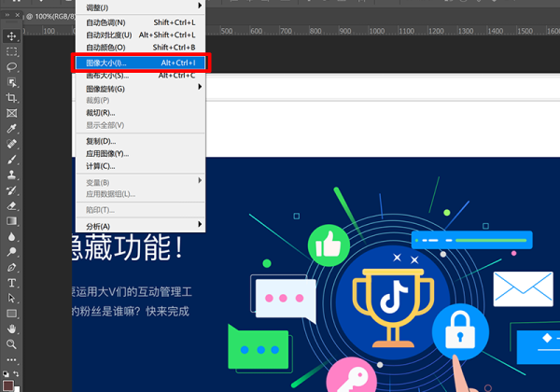The width and height of the screenshot is (560, 392).
Task: Expand the 图像旋转(G) submenu
Action: 140,89
